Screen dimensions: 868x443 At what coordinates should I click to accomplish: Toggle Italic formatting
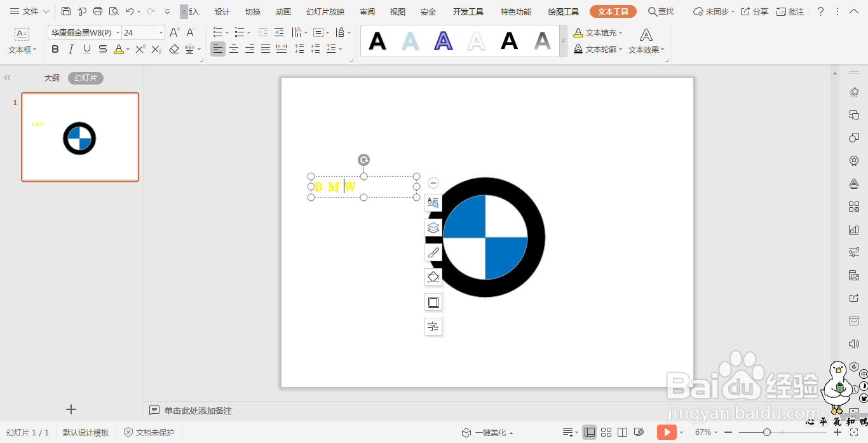pyautogui.click(x=71, y=49)
